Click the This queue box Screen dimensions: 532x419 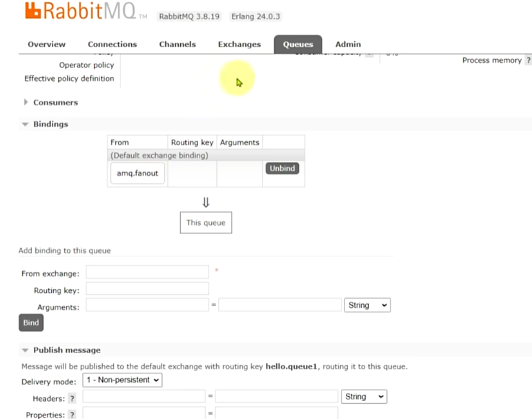pos(206,223)
